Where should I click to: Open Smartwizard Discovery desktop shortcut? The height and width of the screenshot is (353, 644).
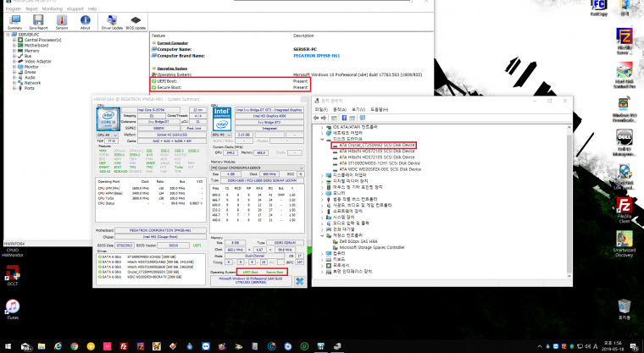click(x=625, y=244)
